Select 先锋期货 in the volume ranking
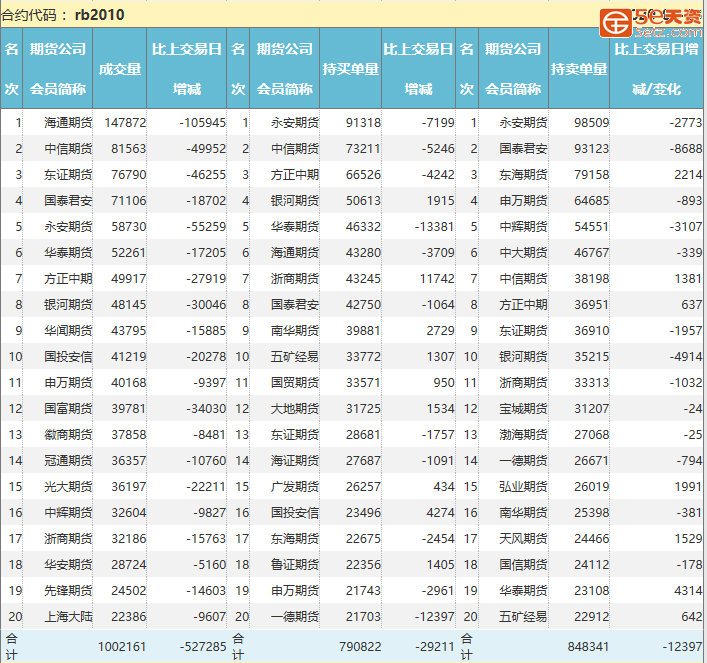 68,591
